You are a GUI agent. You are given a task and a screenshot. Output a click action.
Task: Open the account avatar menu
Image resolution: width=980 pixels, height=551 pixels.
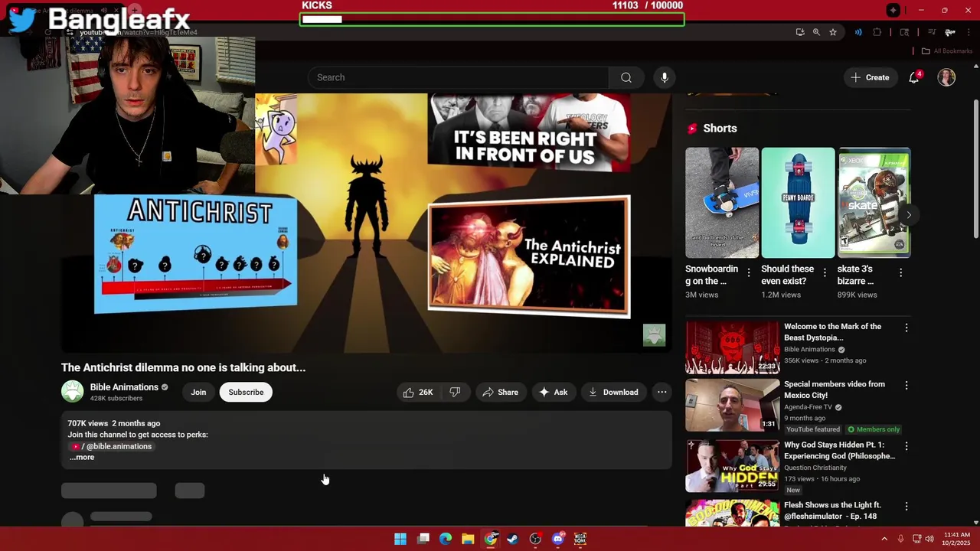pyautogui.click(x=946, y=77)
